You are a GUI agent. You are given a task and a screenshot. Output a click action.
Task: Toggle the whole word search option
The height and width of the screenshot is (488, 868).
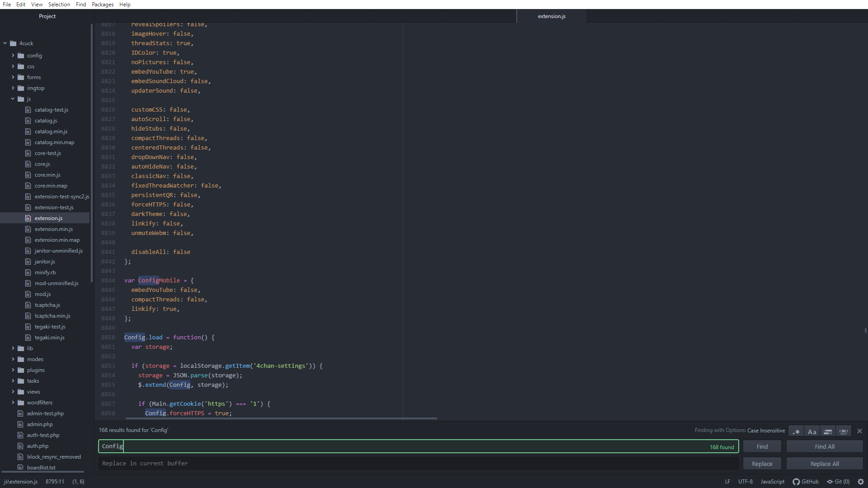coord(844,432)
